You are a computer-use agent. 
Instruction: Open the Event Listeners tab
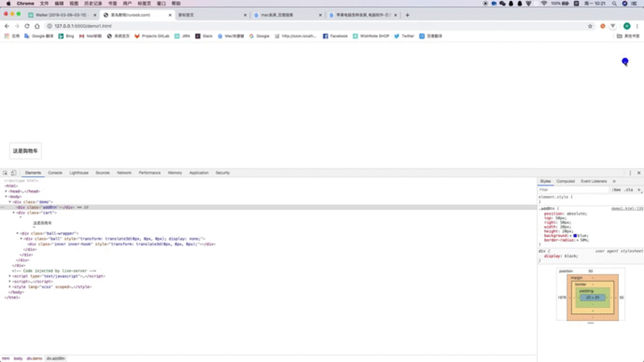(594, 182)
